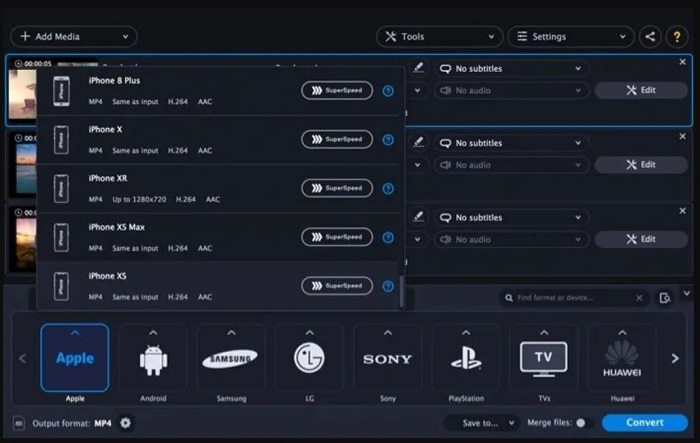This screenshot has height=443, width=700.
Task: Pick the iPhone XS preset
Action: click(x=217, y=286)
